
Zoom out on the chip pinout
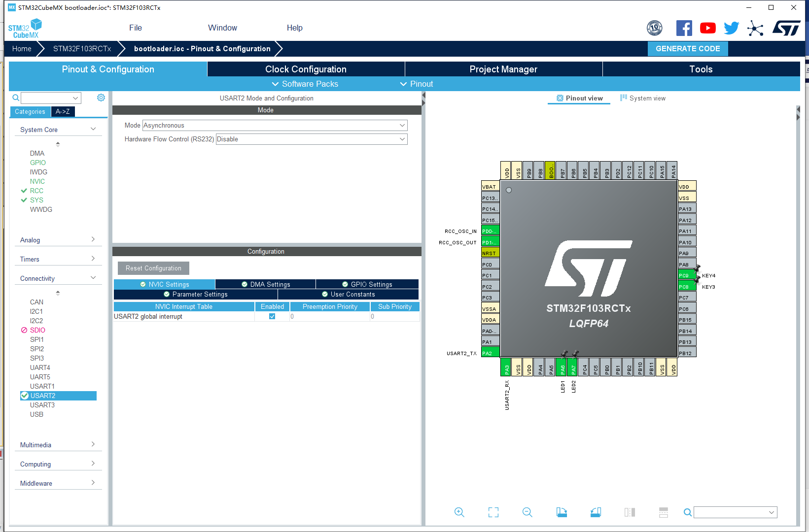(x=528, y=512)
